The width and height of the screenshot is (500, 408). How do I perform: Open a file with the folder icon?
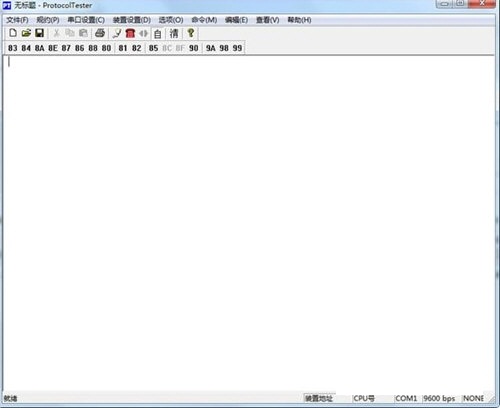click(x=26, y=33)
